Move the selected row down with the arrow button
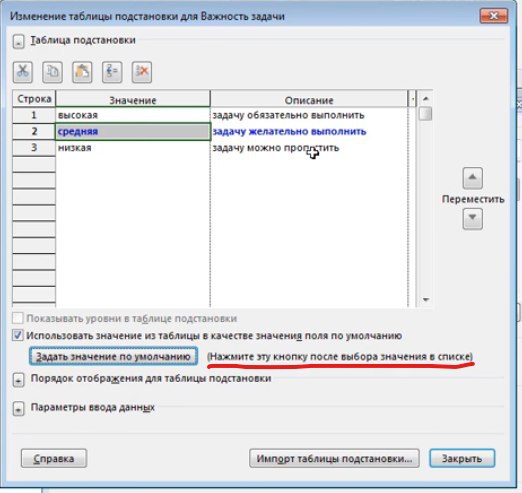 pyautogui.click(x=472, y=219)
